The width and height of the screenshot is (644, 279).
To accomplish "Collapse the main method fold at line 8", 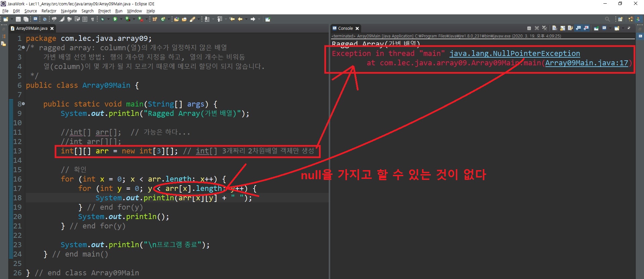I will coord(23,104).
